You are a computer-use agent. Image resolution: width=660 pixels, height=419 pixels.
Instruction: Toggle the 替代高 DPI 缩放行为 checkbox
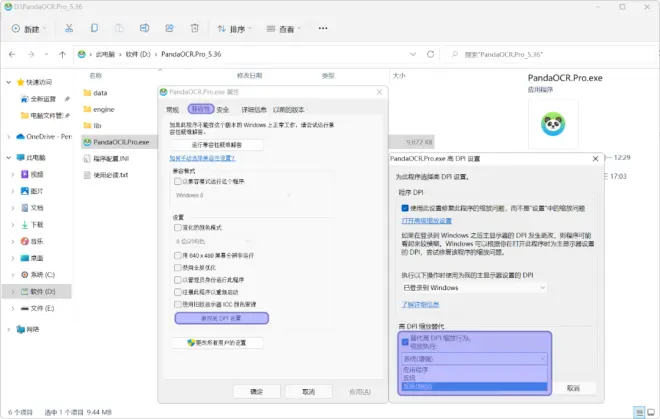(x=405, y=342)
